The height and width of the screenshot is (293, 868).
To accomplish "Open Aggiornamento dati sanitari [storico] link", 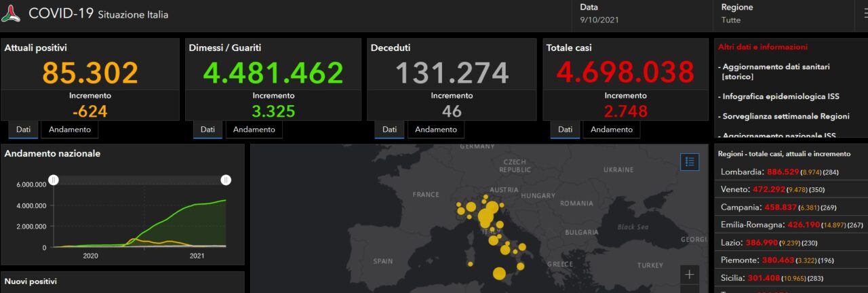I will (x=776, y=72).
